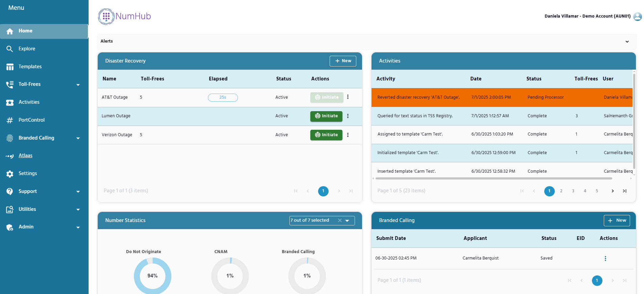Click the CNAM 1% donut chart

tap(230, 276)
